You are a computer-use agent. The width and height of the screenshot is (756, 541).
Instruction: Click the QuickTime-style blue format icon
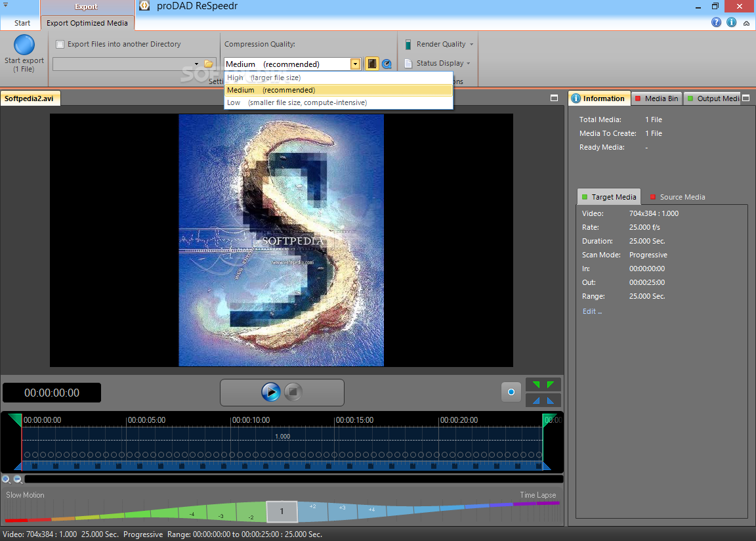click(x=387, y=64)
